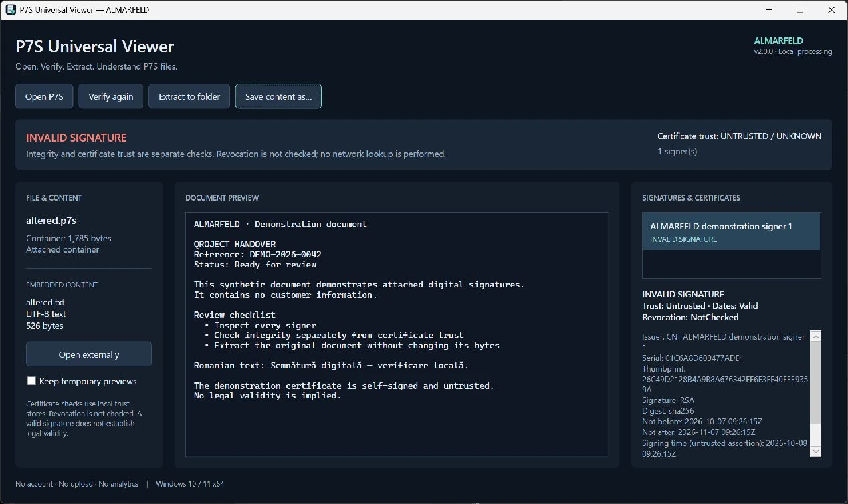This screenshot has width=848, height=504.
Task: Click the v2.0.0 · Local processing text
Action: (792, 51)
